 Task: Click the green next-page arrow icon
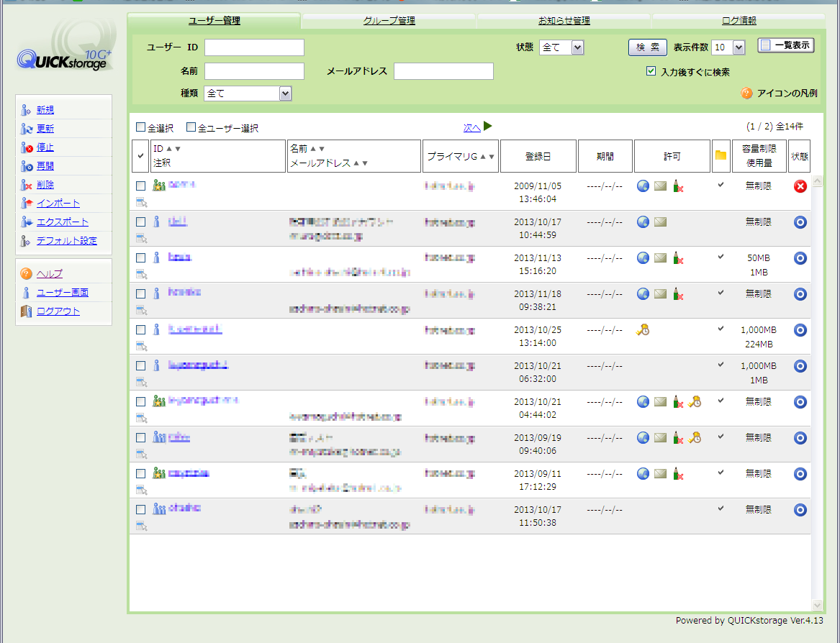487,127
